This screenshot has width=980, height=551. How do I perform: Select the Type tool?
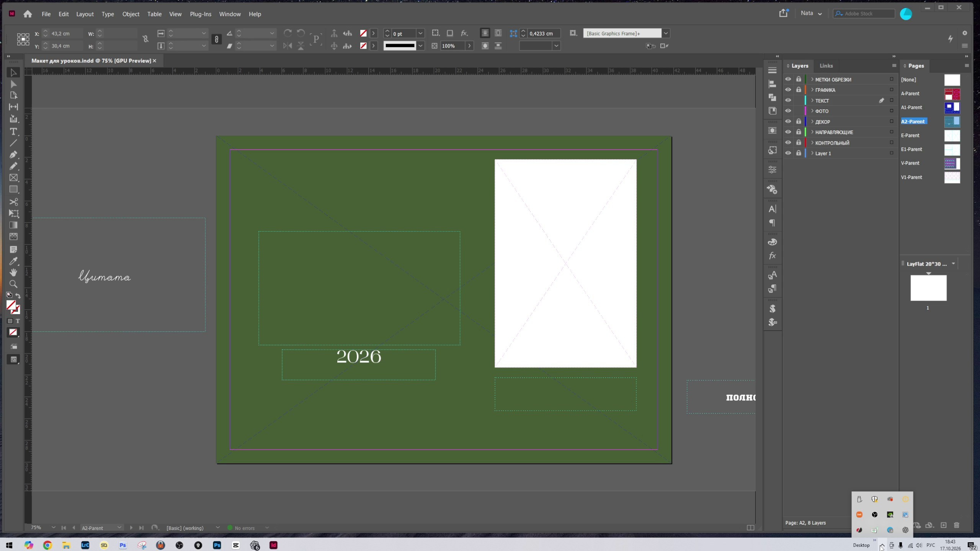[x=13, y=131]
